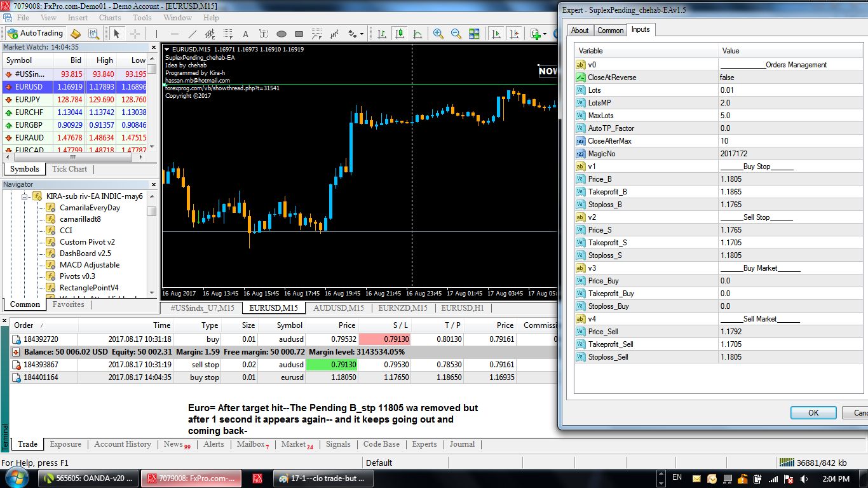Switch chart to Line Chart mode
Viewport: 868px width, 488px height.
pyautogui.click(x=417, y=34)
